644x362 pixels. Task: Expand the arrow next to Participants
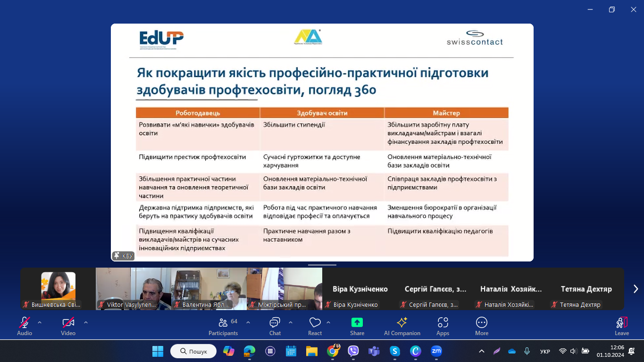point(248,322)
